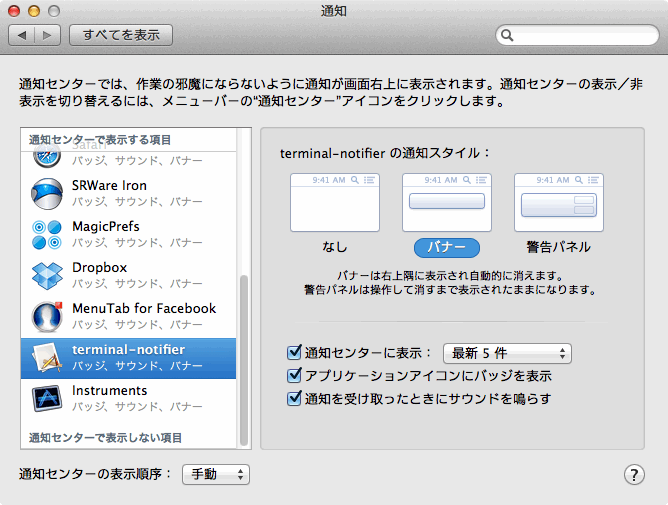Screen dimensions: 668x505
Task: Select the Instruments row
Action: (128, 399)
